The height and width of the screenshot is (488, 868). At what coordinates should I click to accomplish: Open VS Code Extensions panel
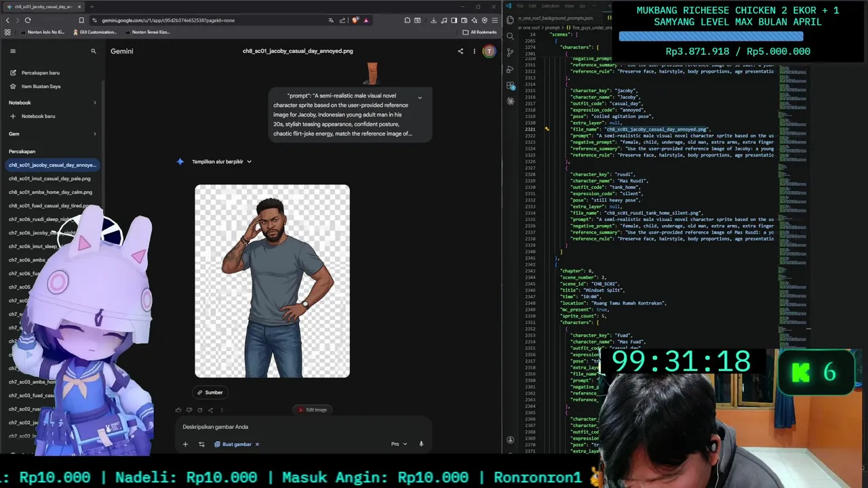511,85
